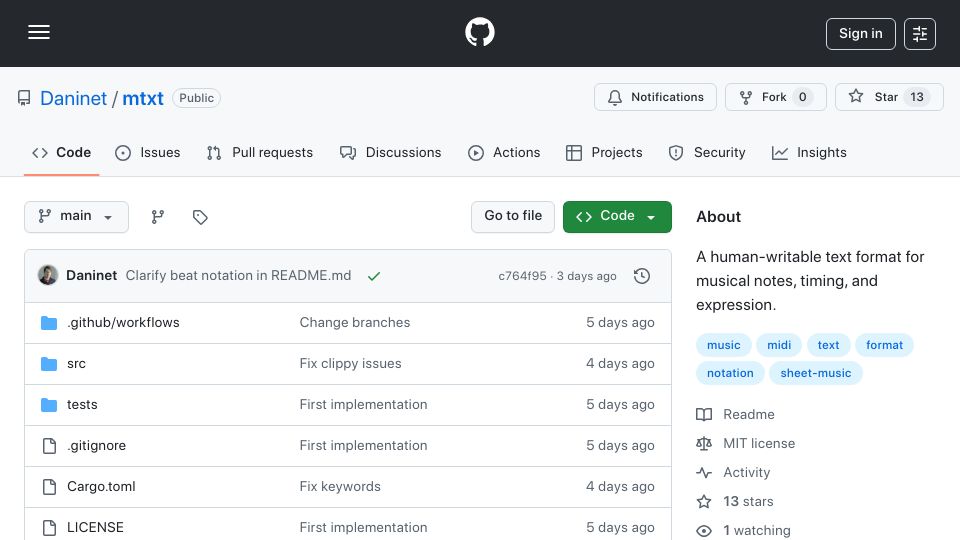This screenshot has width=960, height=540.
Task: Open commit hash c764f95
Action: pos(522,276)
